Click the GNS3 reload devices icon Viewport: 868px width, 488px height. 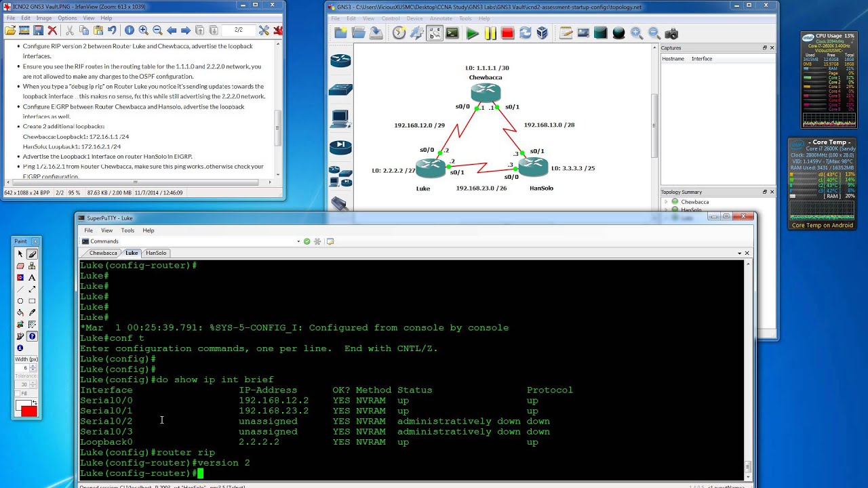click(525, 33)
